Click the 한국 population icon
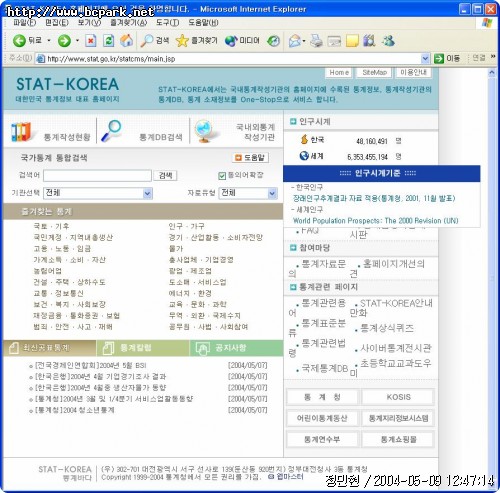Image resolution: width=500 pixels, height=493 pixels. coord(304,139)
